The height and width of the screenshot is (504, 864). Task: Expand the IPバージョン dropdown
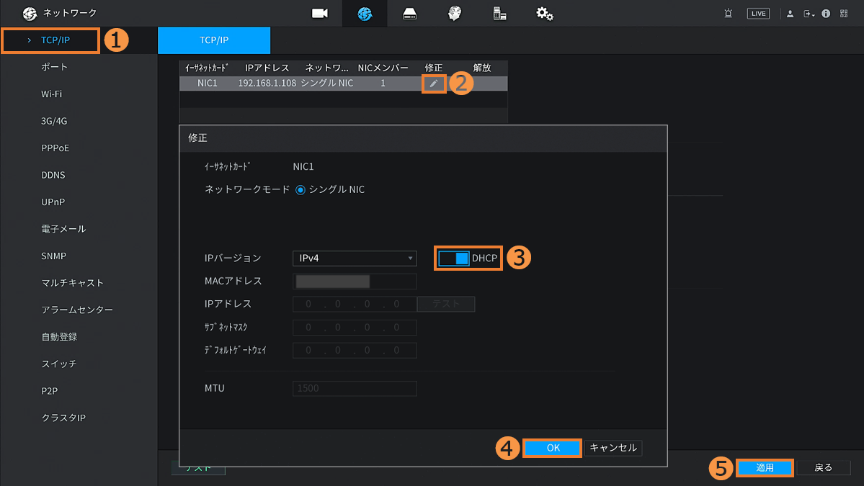pos(355,258)
